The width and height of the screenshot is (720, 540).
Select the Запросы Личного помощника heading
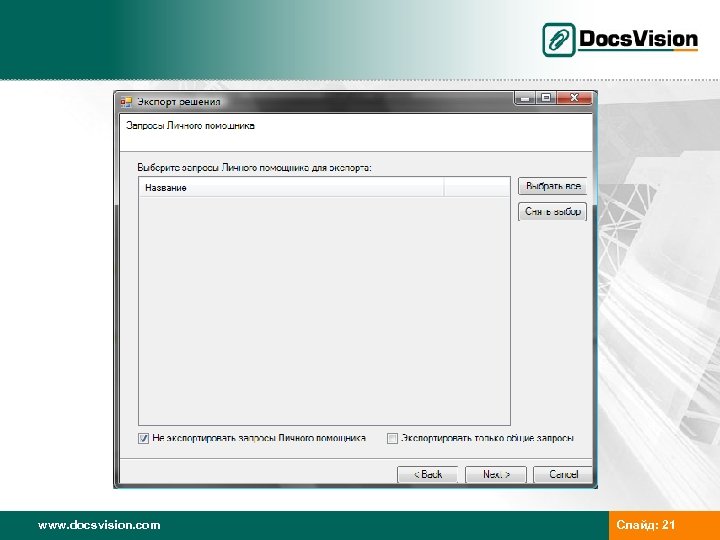[190, 126]
